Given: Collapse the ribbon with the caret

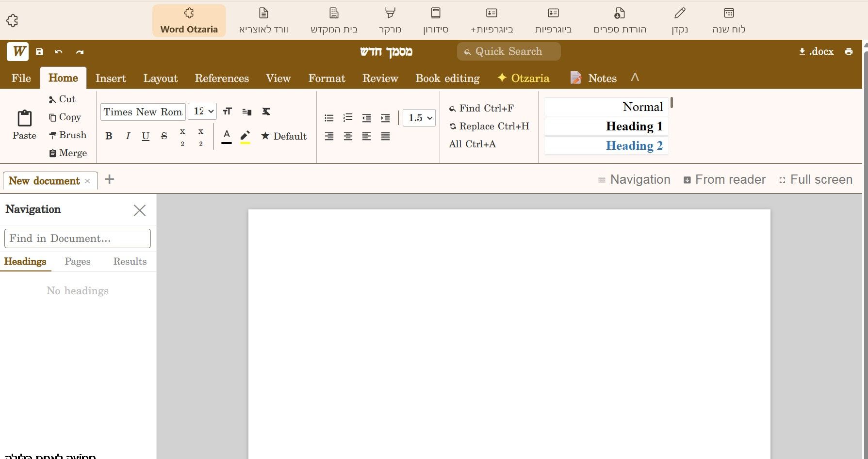Looking at the screenshot, I should (x=635, y=77).
